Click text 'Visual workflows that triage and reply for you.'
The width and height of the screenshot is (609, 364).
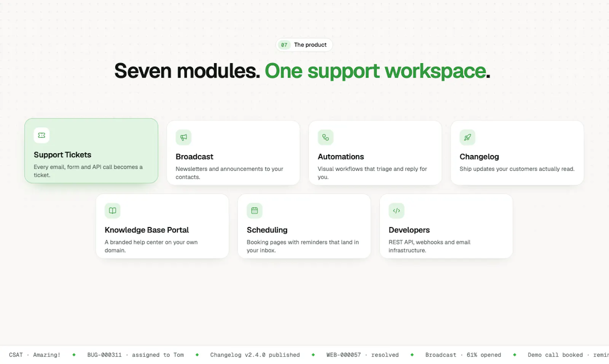[372, 173]
